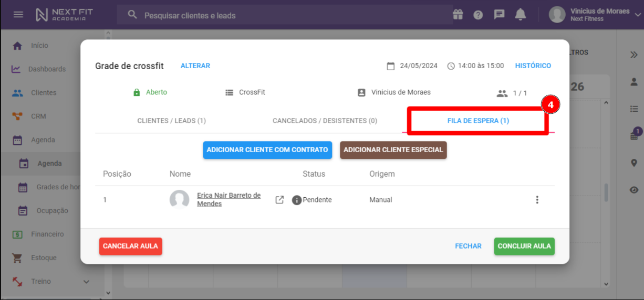Image resolution: width=644 pixels, height=300 pixels.
Task: Open the hamburger menu icon
Action: pyautogui.click(x=18, y=15)
